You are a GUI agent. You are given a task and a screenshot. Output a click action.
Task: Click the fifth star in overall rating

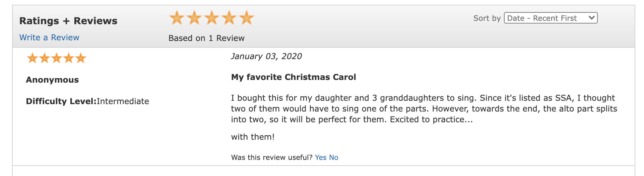(x=247, y=17)
